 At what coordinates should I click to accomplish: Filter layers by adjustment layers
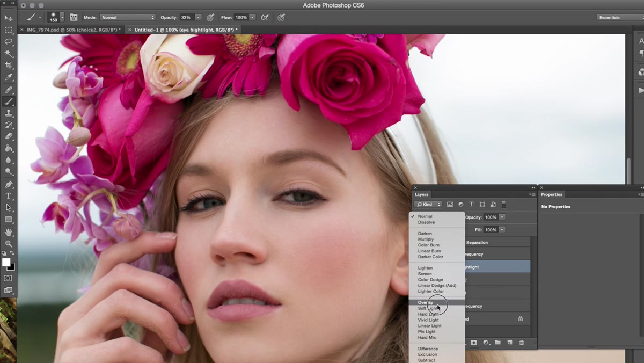[460, 204]
